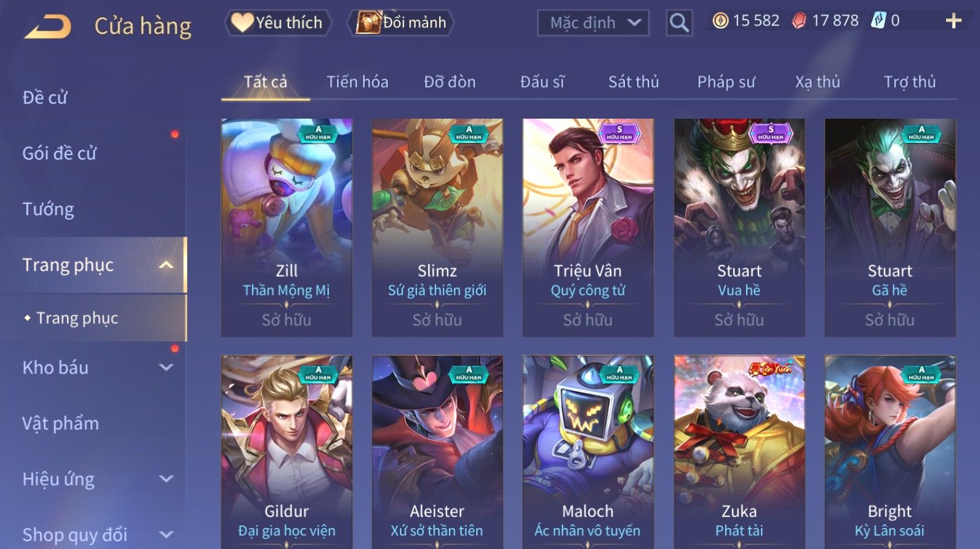Expand the Hiệu ứng sidebar section
Image resolution: width=980 pixels, height=549 pixels.
coord(166,479)
